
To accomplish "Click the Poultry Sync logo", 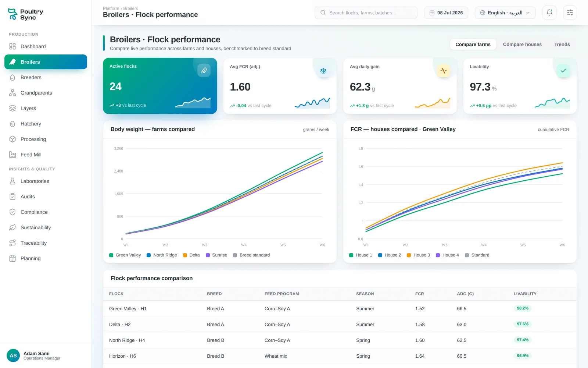I will click(26, 14).
